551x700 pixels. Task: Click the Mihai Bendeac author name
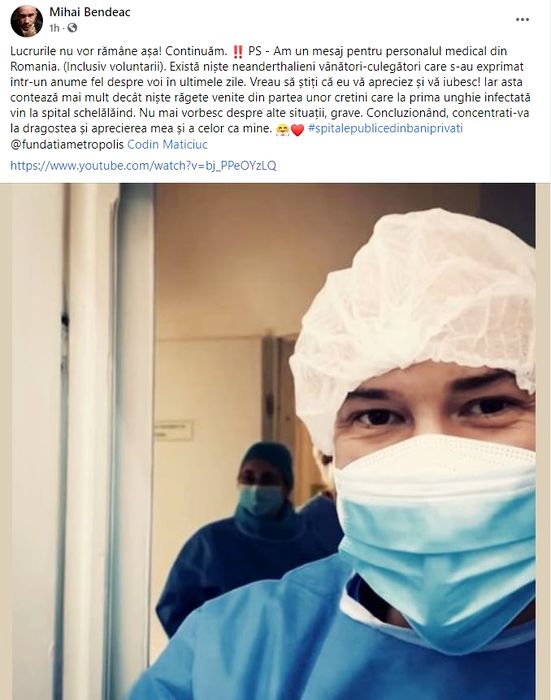click(90, 12)
